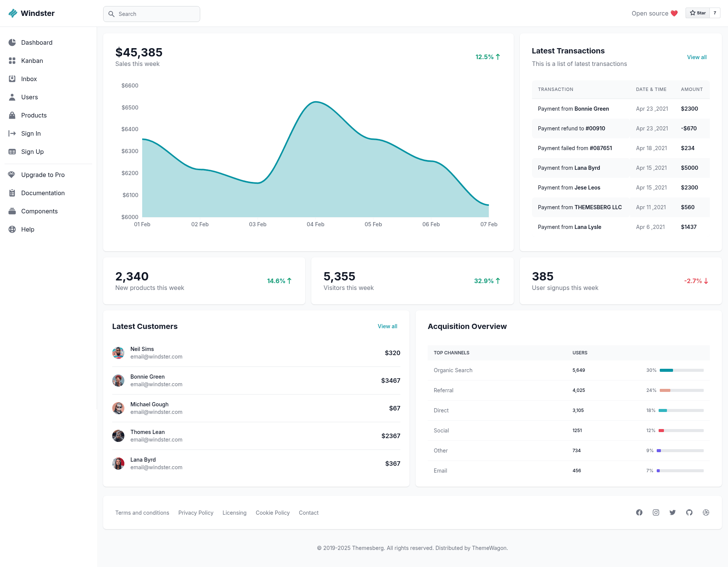Click Michael Gough avatar
Screen dimensions: 728x567
[118, 408]
